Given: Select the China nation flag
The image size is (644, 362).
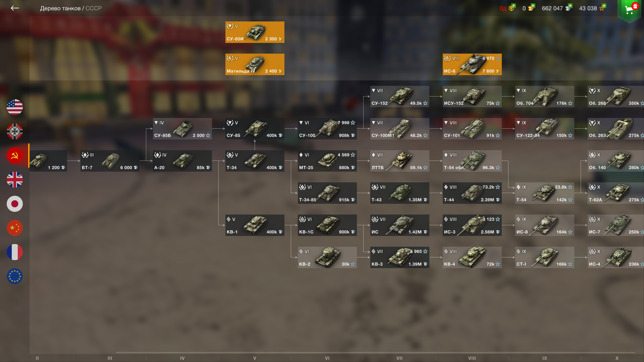Looking at the screenshot, I should pos(15,228).
